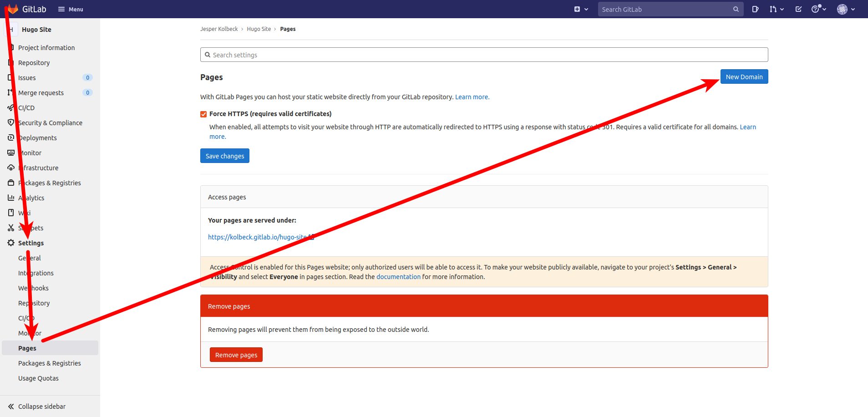
Task: Click the Deployments icon in sidebar
Action: [x=11, y=138]
